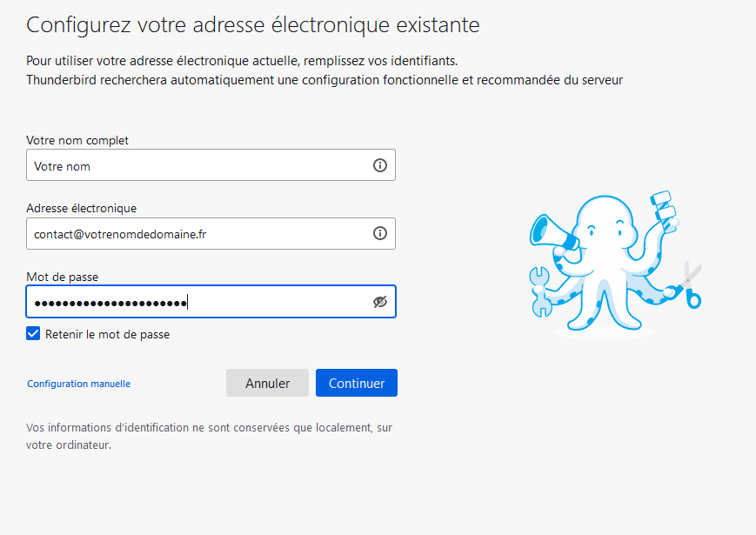The image size is (756, 535).
Task: Uncheck the Retenir le mot de passe checkbox
Action: coord(33,333)
